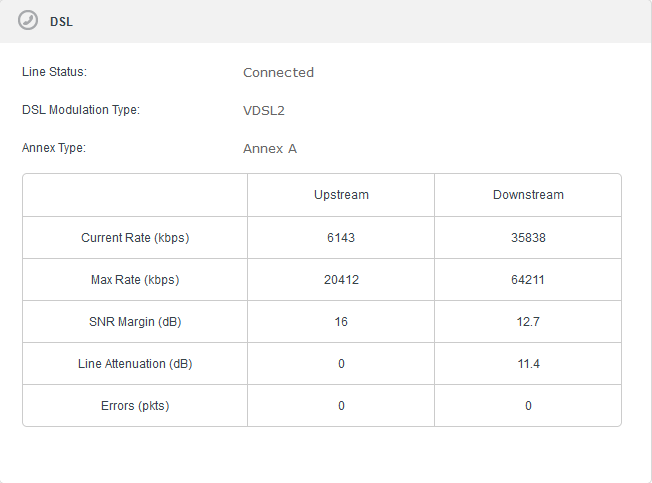Click the DSL Modulation Type label
Image resolution: width=652 pixels, height=483 pixels.
[x=80, y=110]
